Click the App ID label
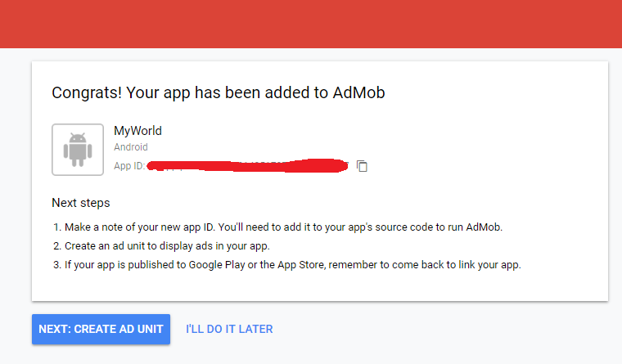Image resolution: width=622 pixels, height=364 pixels. click(129, 166)
